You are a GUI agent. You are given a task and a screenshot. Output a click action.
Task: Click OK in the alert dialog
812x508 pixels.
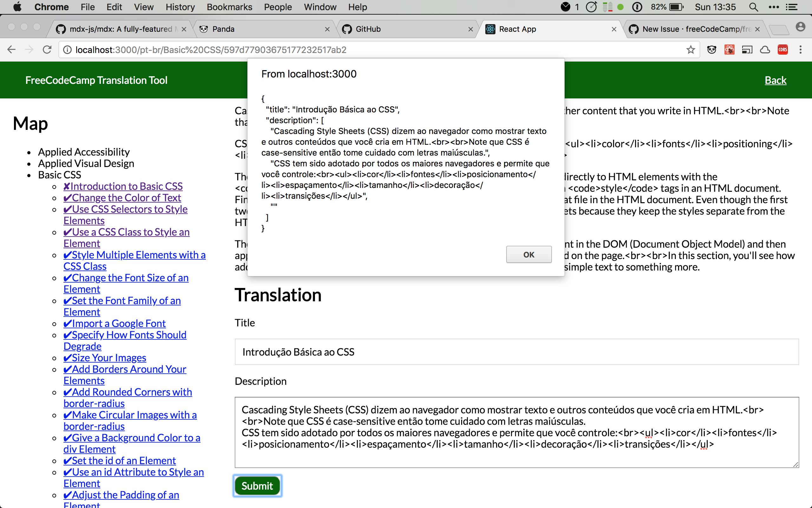click(529, 254)
